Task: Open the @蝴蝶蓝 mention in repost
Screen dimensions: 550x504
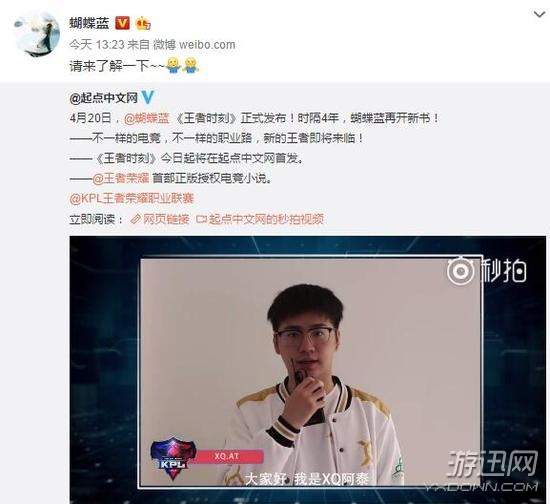Action: [x=147, y=118]
